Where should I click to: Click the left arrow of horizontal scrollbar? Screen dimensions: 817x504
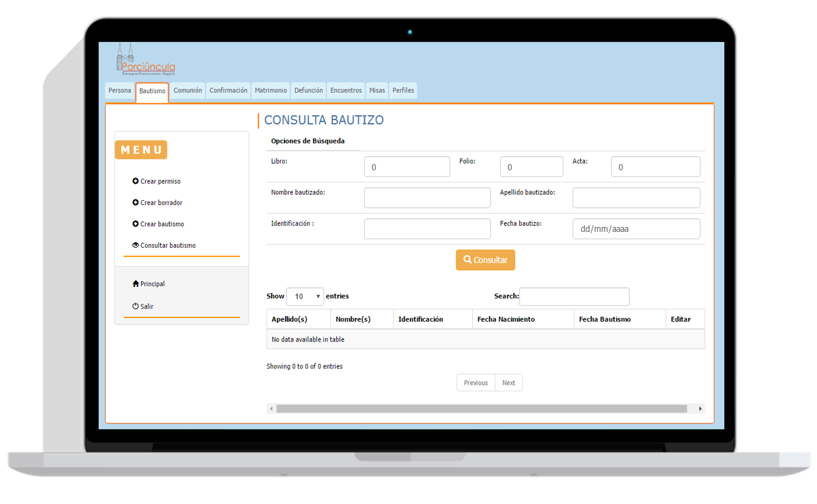tap(272, 409)
